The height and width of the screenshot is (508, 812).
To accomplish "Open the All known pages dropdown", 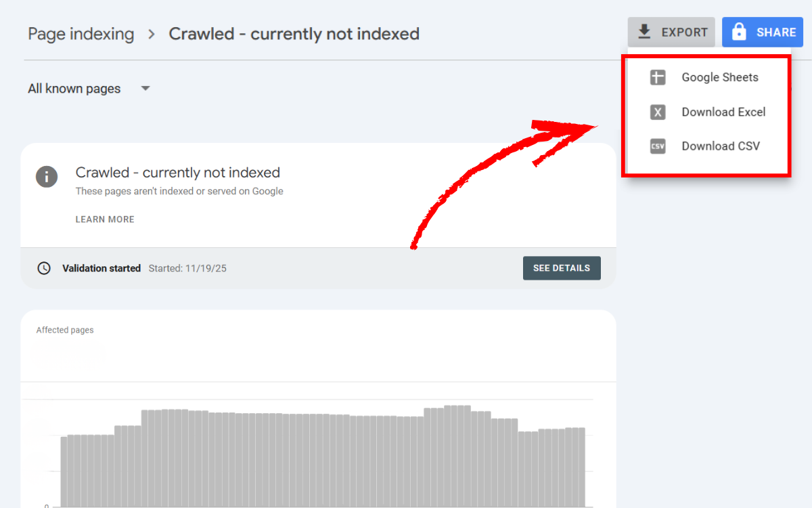I will point(74,89).
